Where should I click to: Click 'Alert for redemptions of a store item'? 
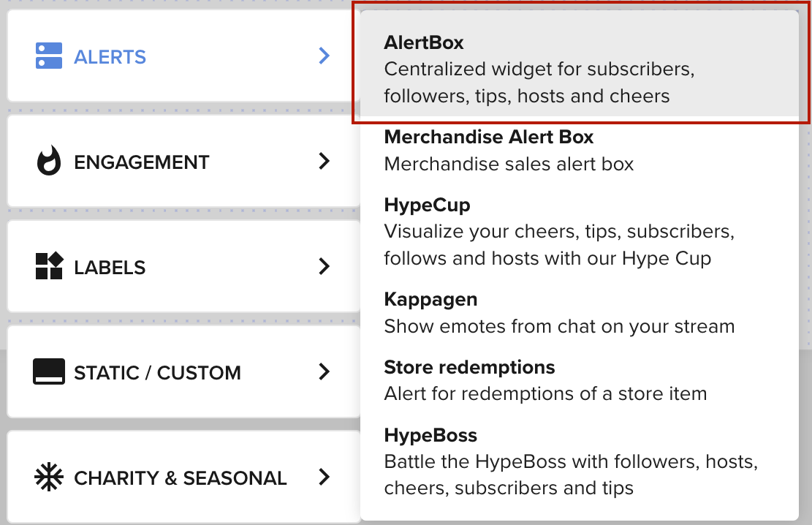pos(545,394)
